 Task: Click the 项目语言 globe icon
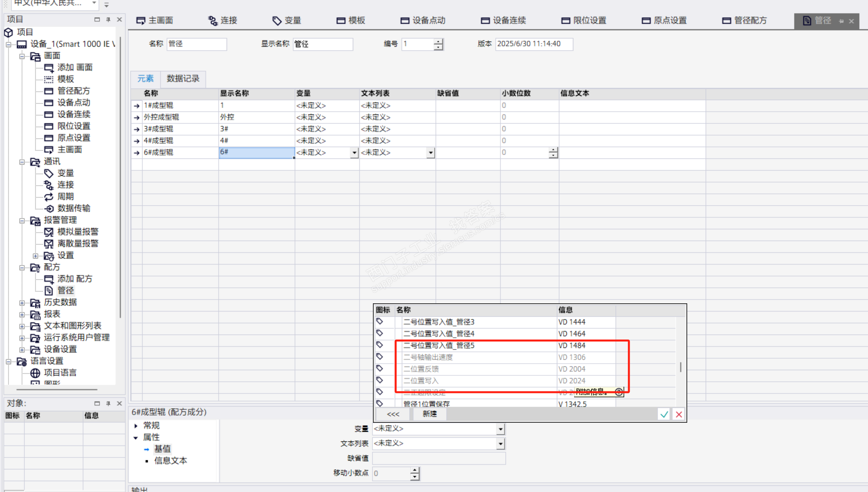point(35,373)
